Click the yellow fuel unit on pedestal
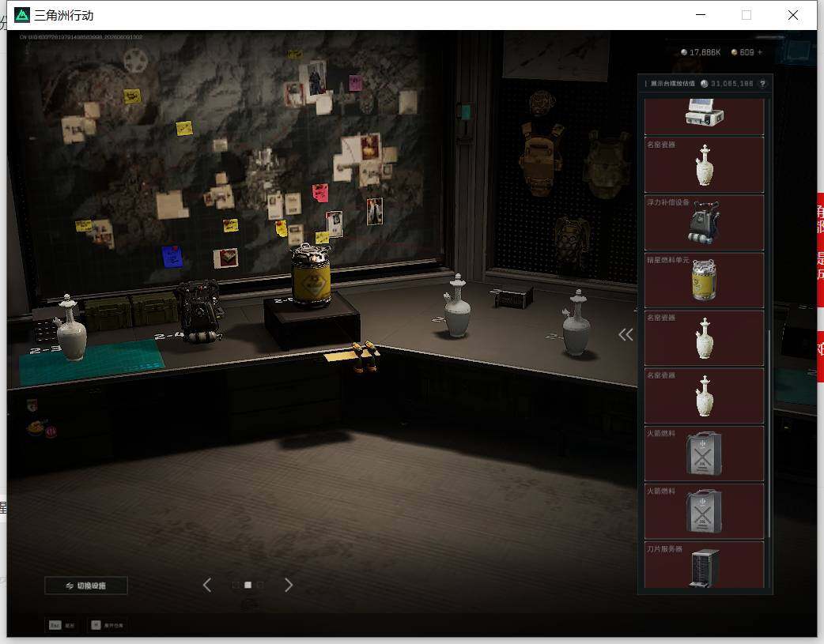This screenshot has height=644, width=824. click(311, 275)
